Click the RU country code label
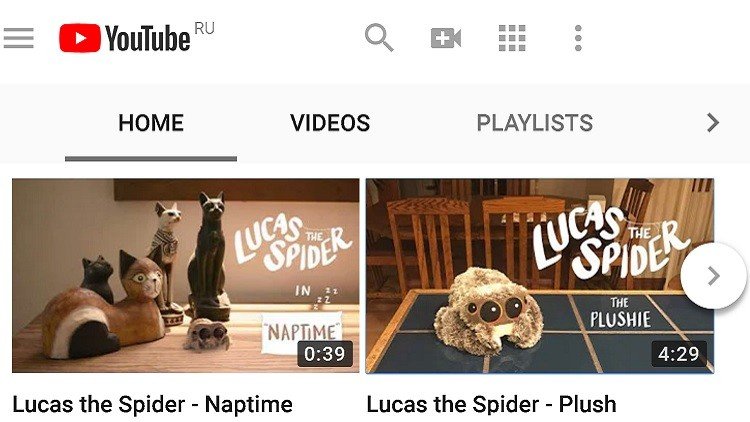Viewport: 750px width, 422px height. click(x=204, y=29)
